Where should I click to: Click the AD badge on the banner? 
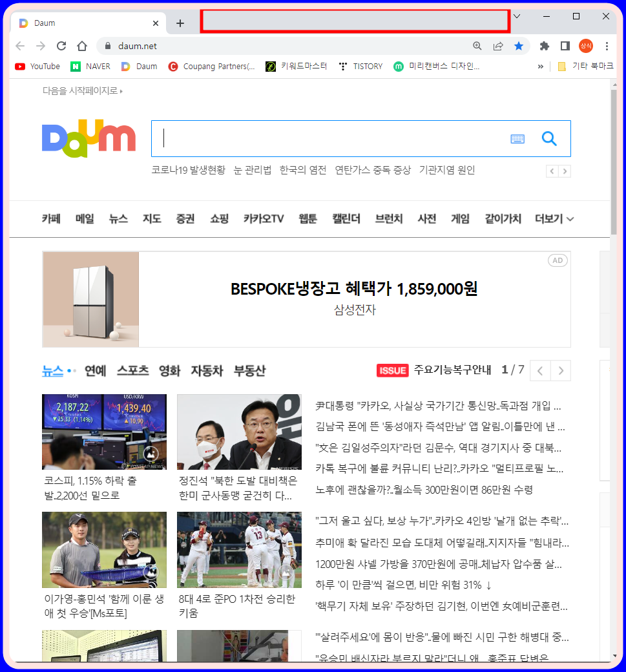pyautogui.click(x=558, y=260)
